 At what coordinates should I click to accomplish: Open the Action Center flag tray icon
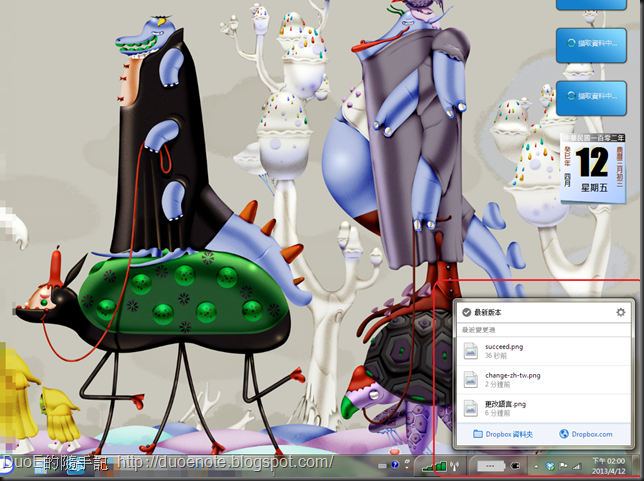point(564,466)
